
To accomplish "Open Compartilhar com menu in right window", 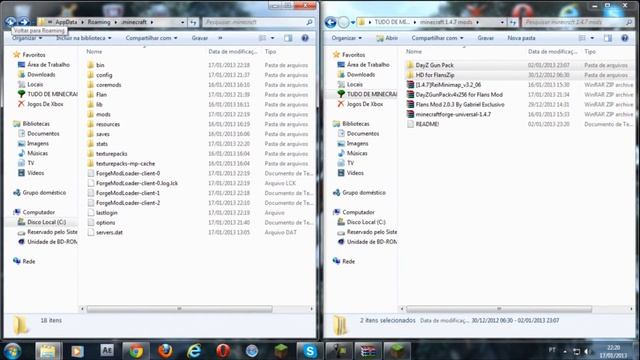I will point(437,38).
